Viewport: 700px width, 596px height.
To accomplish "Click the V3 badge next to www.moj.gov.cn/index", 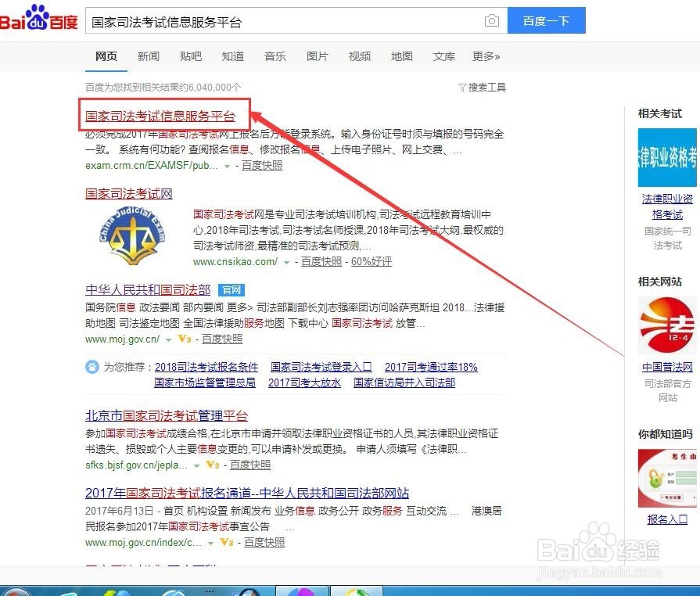I will click(x=227, y=543).
